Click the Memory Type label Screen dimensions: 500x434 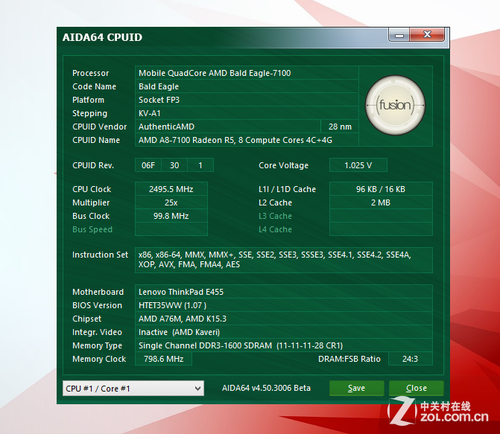(x=97, y=346)
